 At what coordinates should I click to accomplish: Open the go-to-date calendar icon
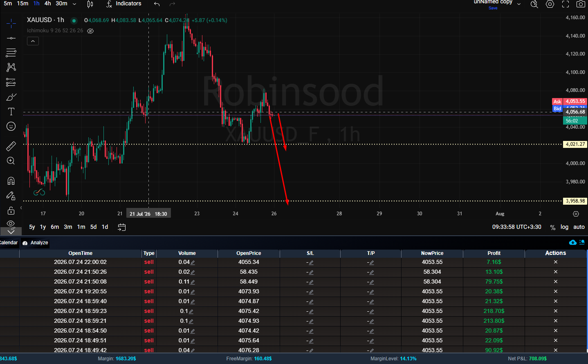[x=121, y=227]
